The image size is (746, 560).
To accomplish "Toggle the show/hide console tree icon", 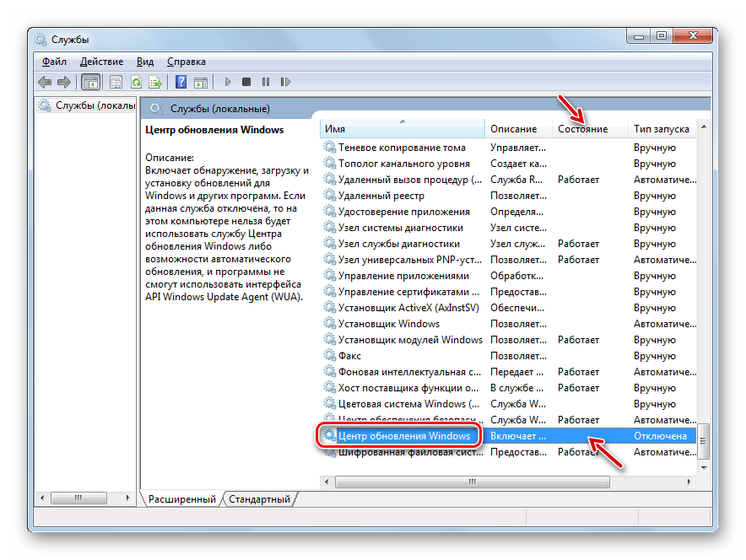I will point(89,82).
